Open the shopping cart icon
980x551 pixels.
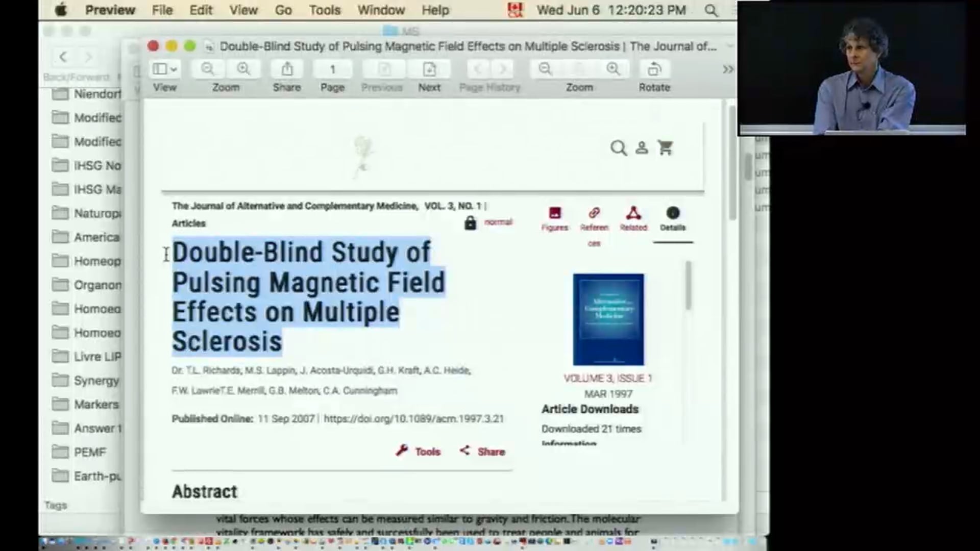pos(665,148)
